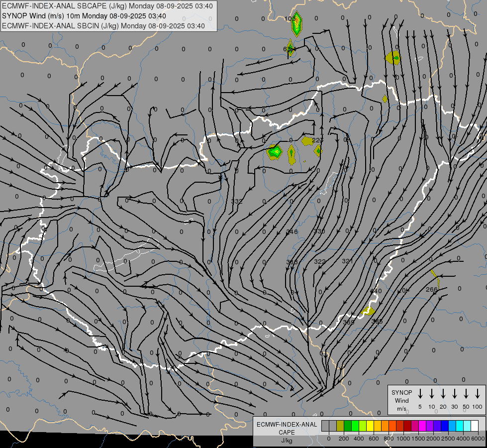Click the 200 label on the CAPE scale

(344, 439)
